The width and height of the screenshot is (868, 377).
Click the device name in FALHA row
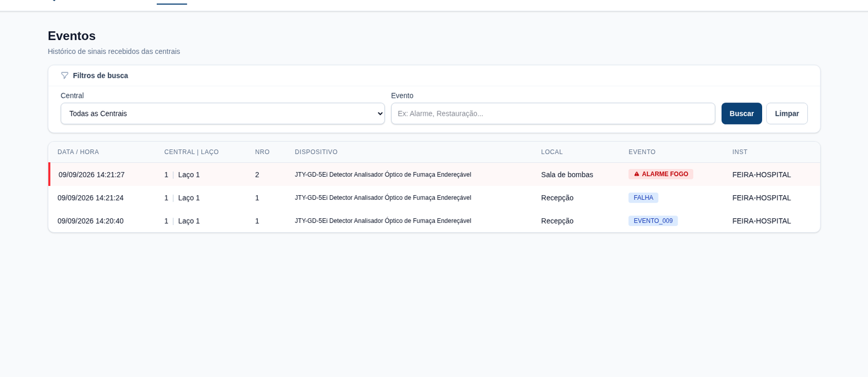pos(383,197)
